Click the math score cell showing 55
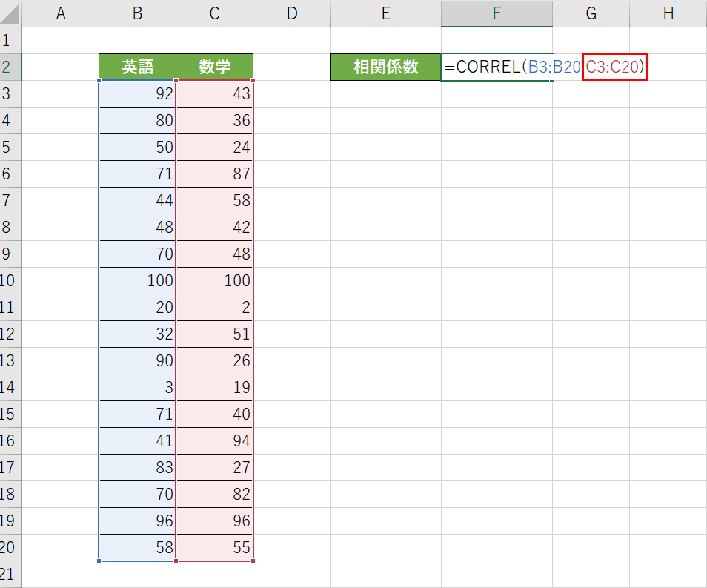Image resolution: width=707 pixels, height=588 pixels. 214,548
